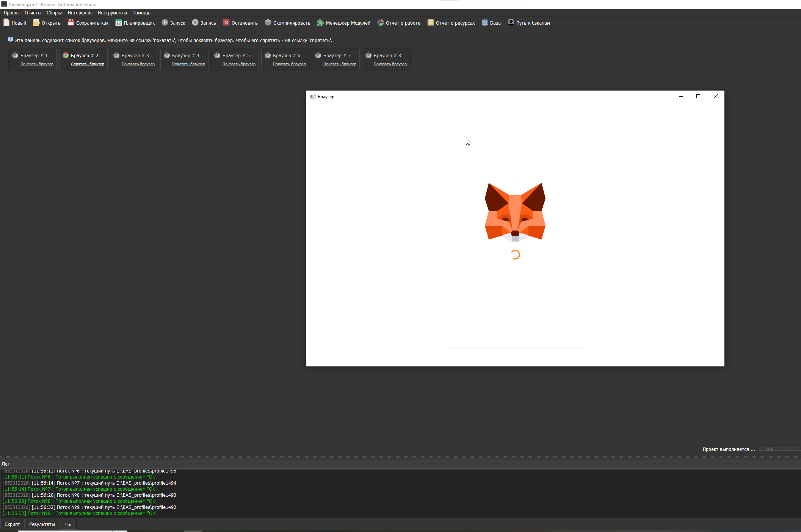The height and width of the screenshot is (532, 801).
Task: Open Отчет о работе pie chart
Action: [381, 23]
